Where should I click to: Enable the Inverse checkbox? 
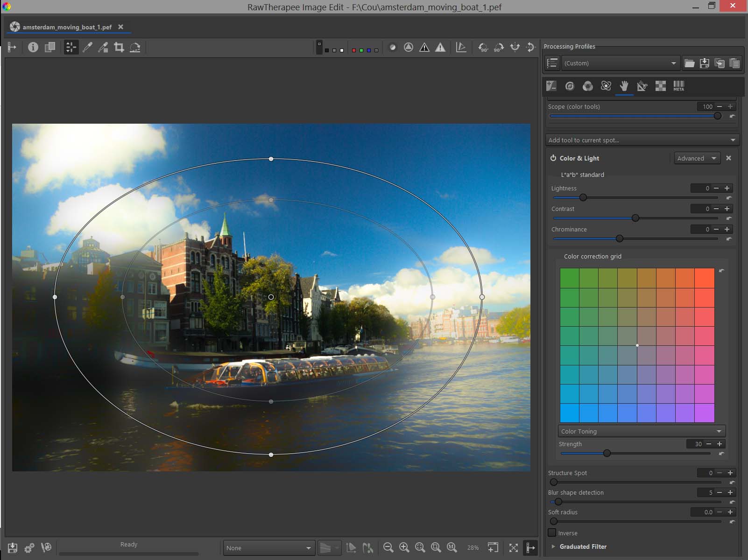pyautogui.click(x=552, y=532)
